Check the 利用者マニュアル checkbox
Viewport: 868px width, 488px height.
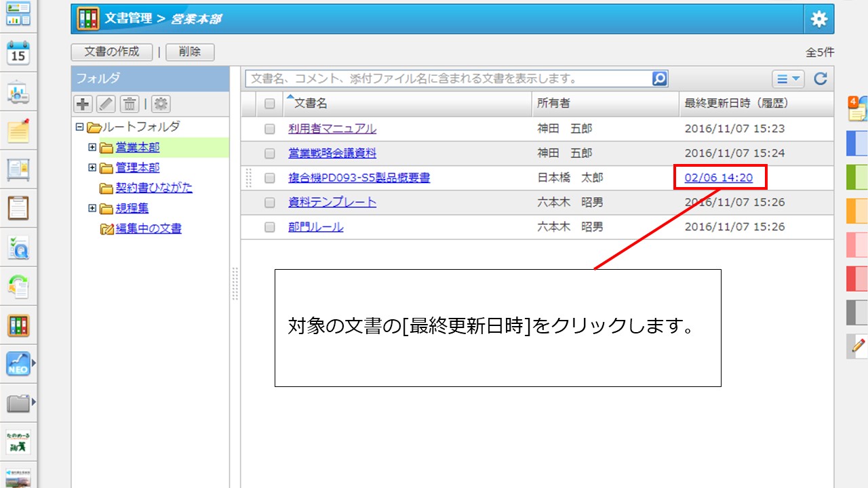pos(270,129)
